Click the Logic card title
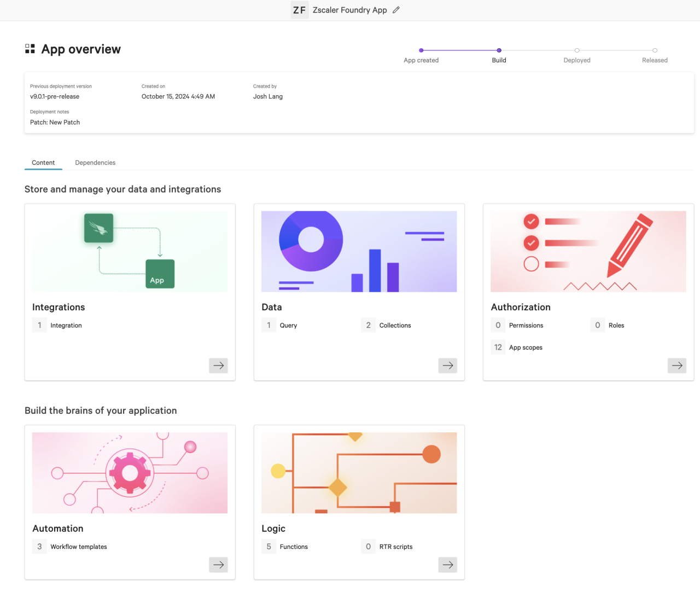 (x=273, y=529)
